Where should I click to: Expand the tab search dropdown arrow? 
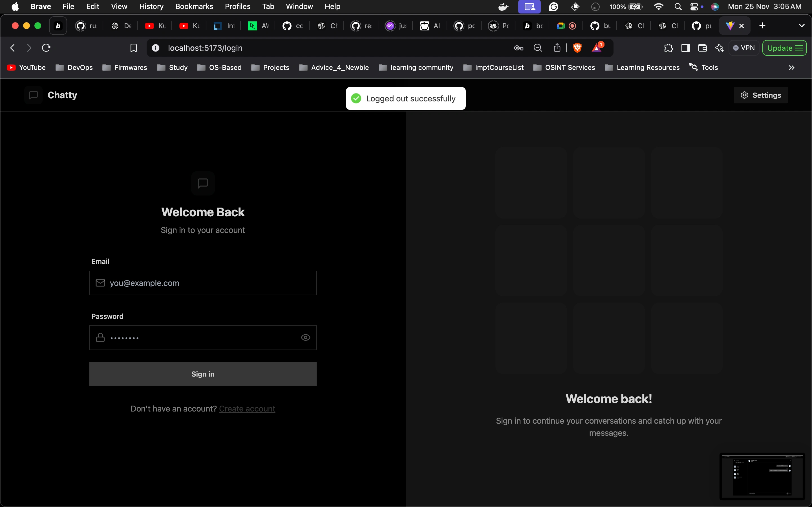coord(802,26)
